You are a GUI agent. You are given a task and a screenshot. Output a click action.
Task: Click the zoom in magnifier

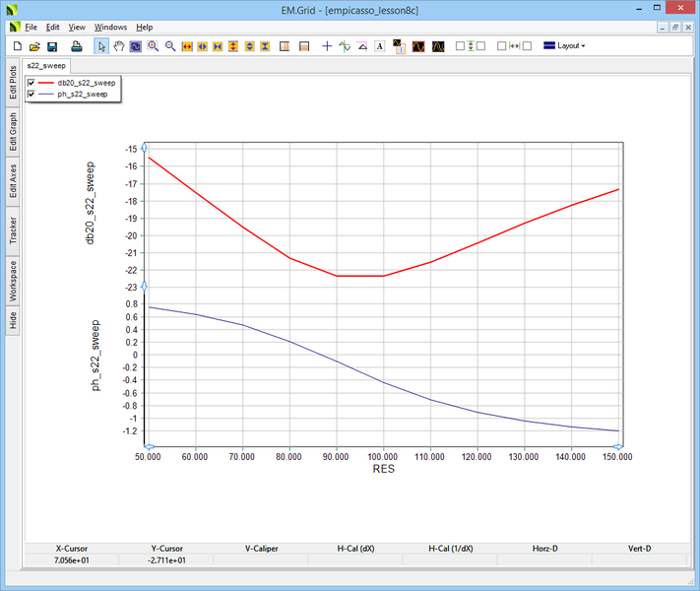tap(153, 46)
